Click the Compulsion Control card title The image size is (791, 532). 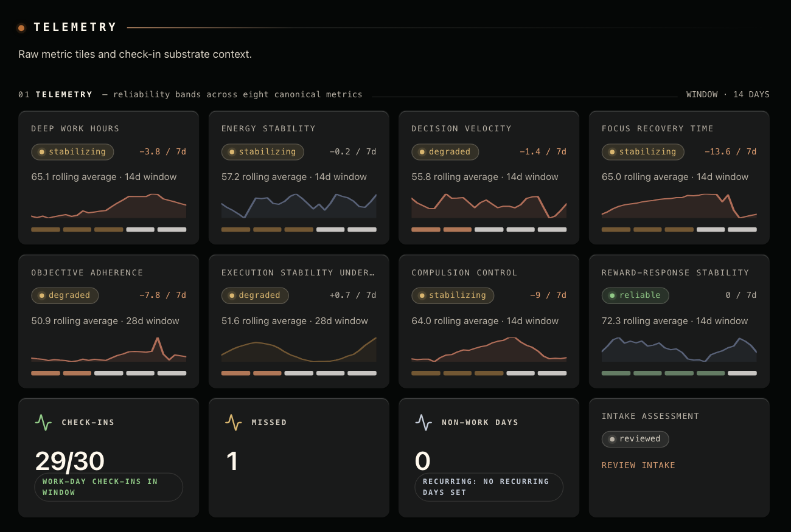464,273
